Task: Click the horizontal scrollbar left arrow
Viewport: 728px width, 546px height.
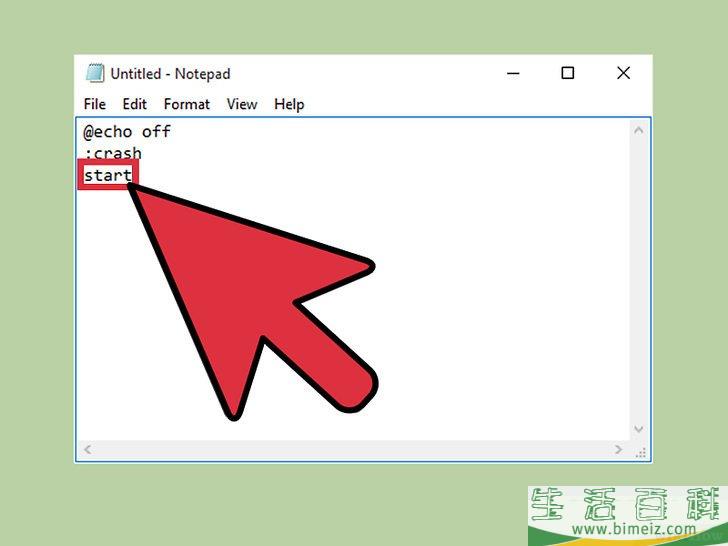Action: tap(87, 450)
